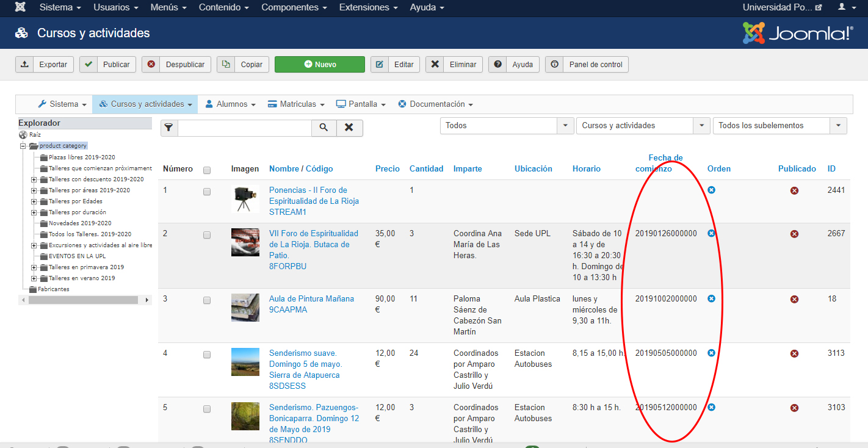Screen dimensions: 868x448
Task: Toggle the select-all checkbox in table header
Action: pyautogui.click(x=207, y=170)
